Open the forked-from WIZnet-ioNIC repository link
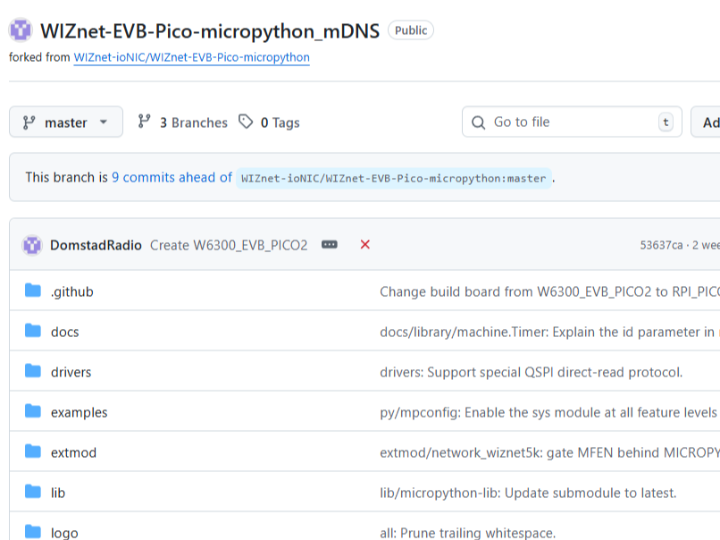Screen dimensions: 720x540 point(191,58)
